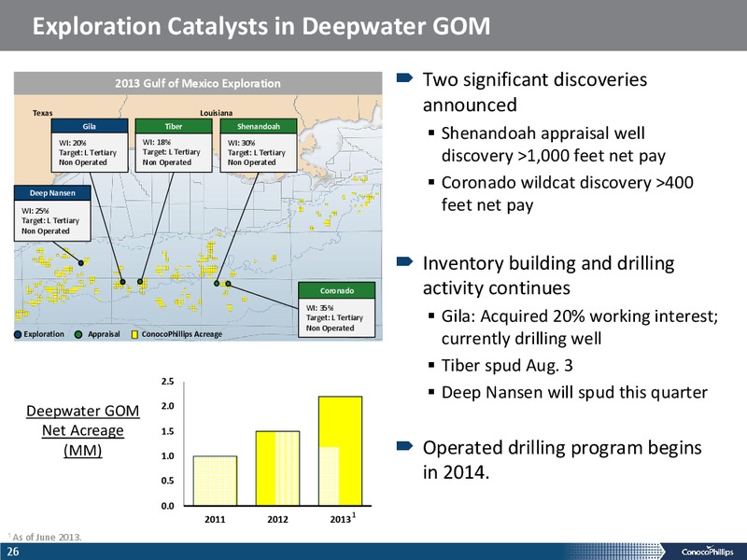The width and height of the screenshot is (747, 560).
Task: Click the slide title 'Exploration Catalysts in Deepwater GOM'
Action: 261,26
